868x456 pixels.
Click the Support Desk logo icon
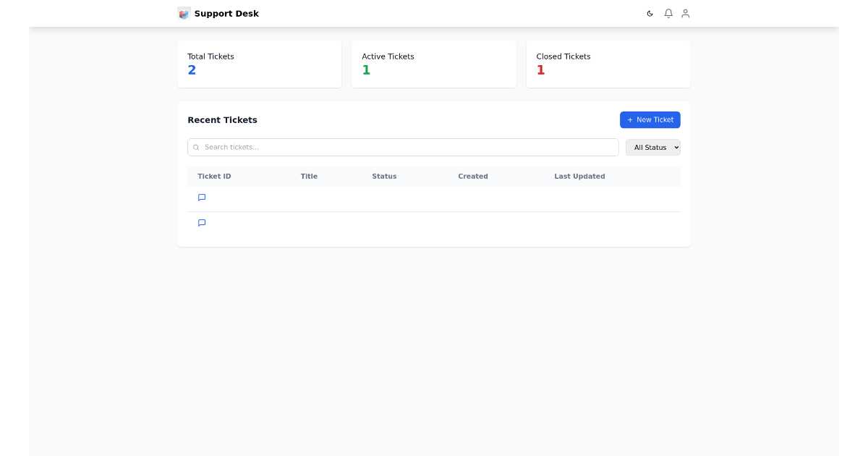click(184, 13)
